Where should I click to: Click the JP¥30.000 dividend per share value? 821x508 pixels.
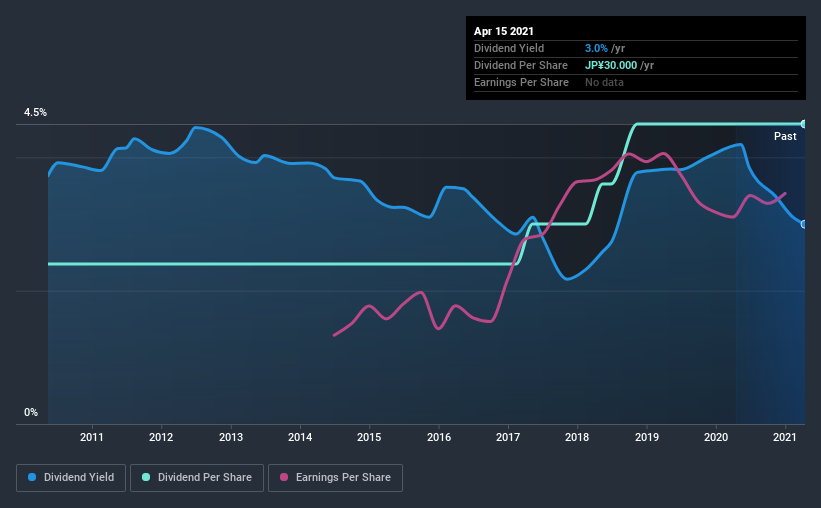(x=611, y=65)
